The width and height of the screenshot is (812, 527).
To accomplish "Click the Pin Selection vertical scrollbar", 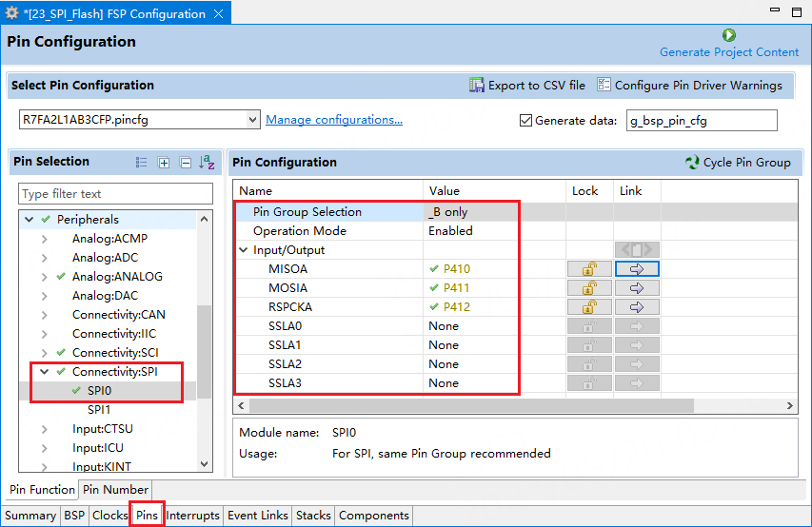I will [204, 342].
